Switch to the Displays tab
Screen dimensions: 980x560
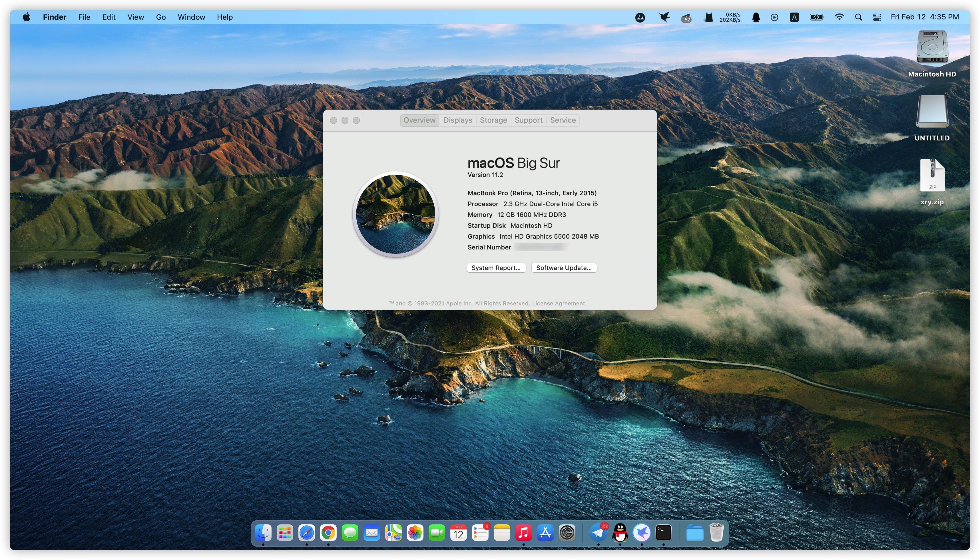click(457, 120)
